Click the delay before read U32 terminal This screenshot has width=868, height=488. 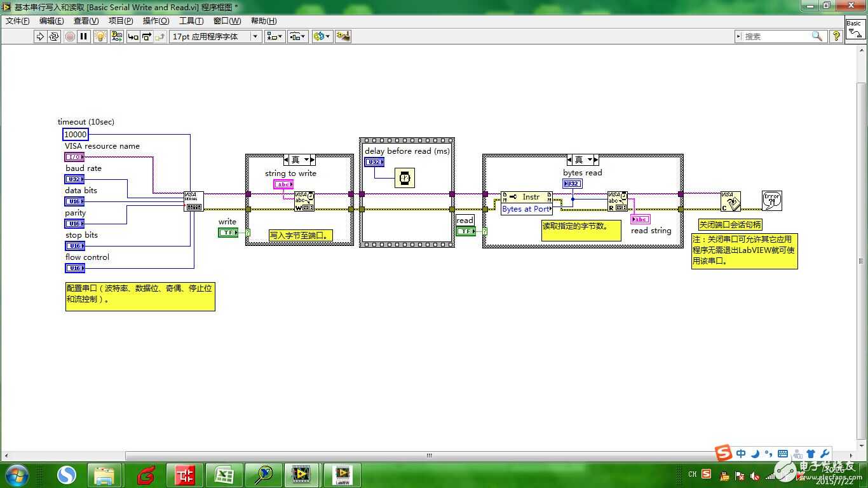[x=374, y=162]
